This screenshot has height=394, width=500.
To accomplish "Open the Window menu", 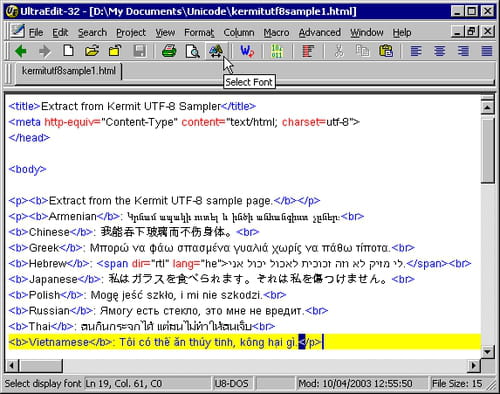I will 366,32.
